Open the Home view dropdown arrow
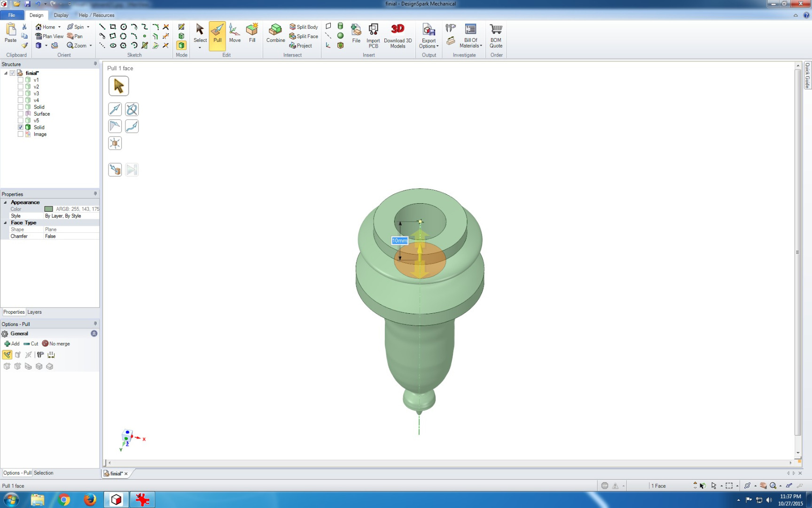812x508 pixels. (59, 27)
